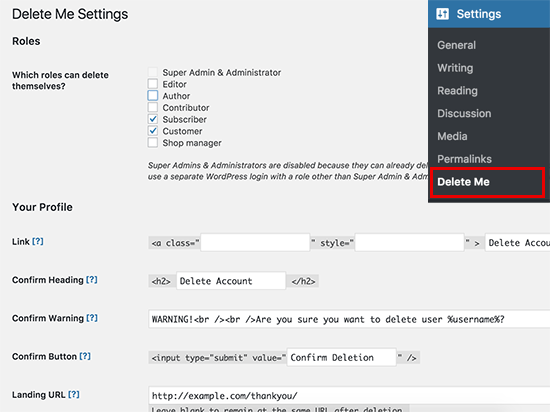Open the Confirm Button help [?] icon
550x412 pixels.
coord(85,356)
